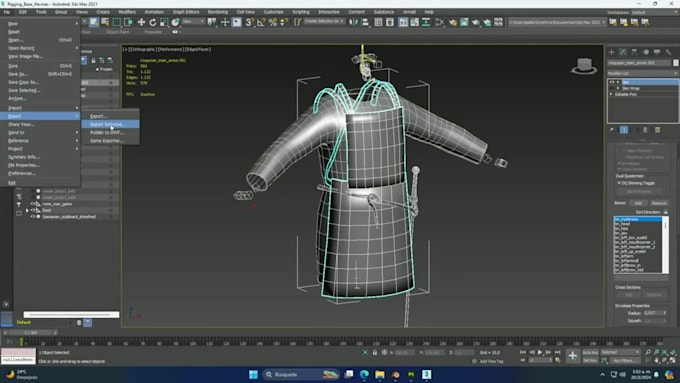Toggle DQ Skinning Toggle checkbox
The image size is (680, 383).
[619, 183]
